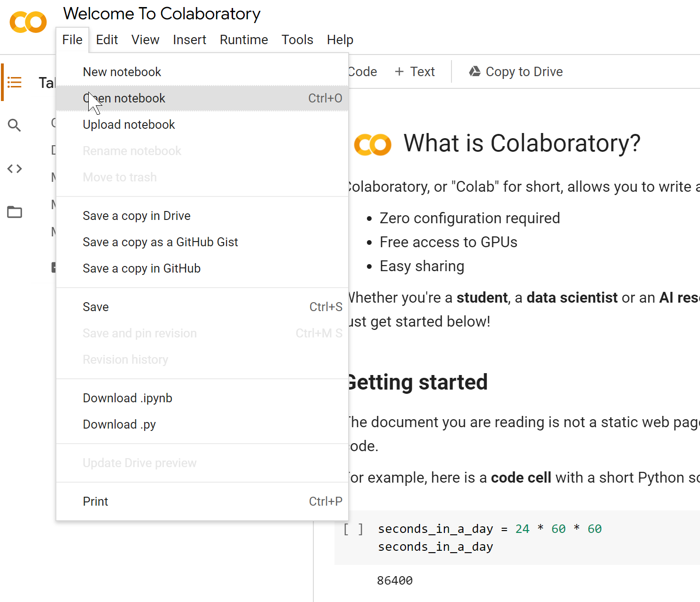Click the Welcome To Colaboratory notebook title
This screenshot has width=700, height=602.
pos(162,14)
